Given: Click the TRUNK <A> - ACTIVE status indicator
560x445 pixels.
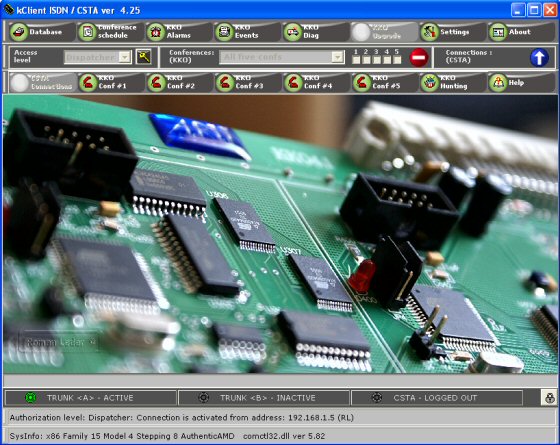Looking at the screenshot, I should pyautogui.click(x=91, y=398).
